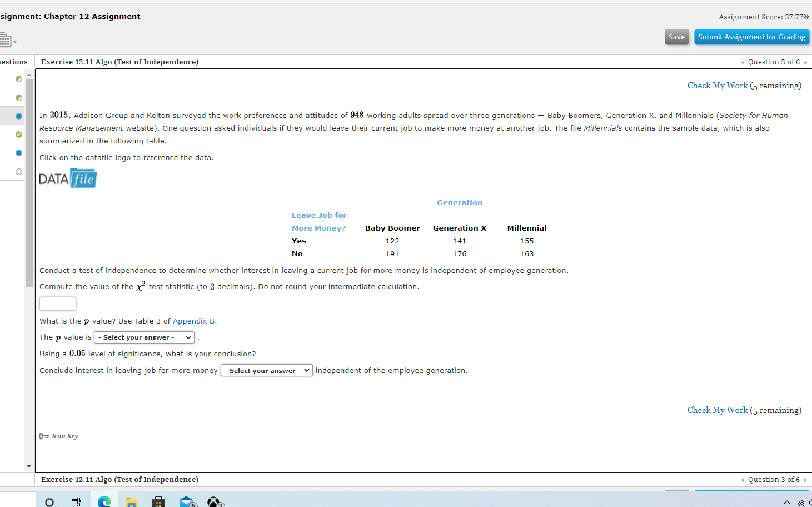
Task: Open the Appendix B link
Action: coord(193,321)
